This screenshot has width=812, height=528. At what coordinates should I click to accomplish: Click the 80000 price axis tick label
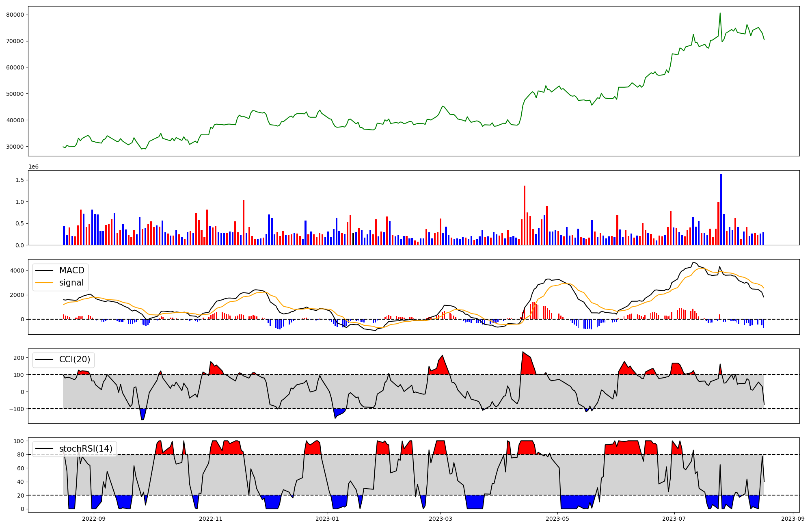[15, 15]
